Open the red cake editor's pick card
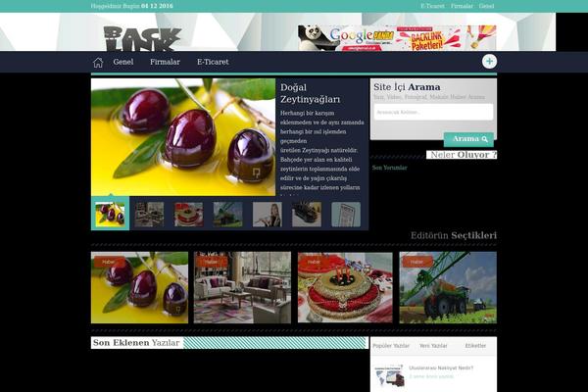The width and height of the screenshot is (588, 392). (x=345, y=287)
